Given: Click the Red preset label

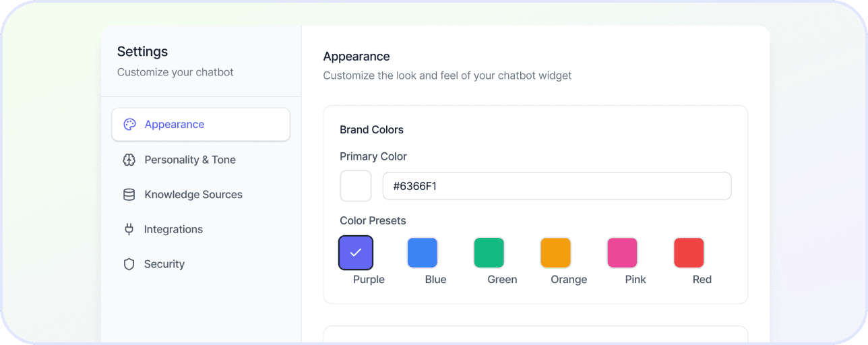Looking at the screenshot, I should (702, 280).
